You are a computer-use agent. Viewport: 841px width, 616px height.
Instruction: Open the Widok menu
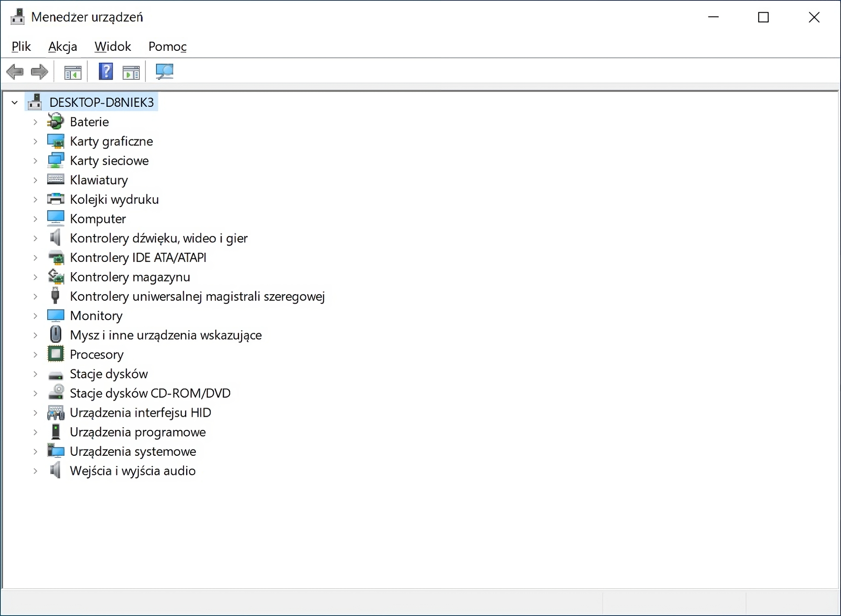[112, 46]
